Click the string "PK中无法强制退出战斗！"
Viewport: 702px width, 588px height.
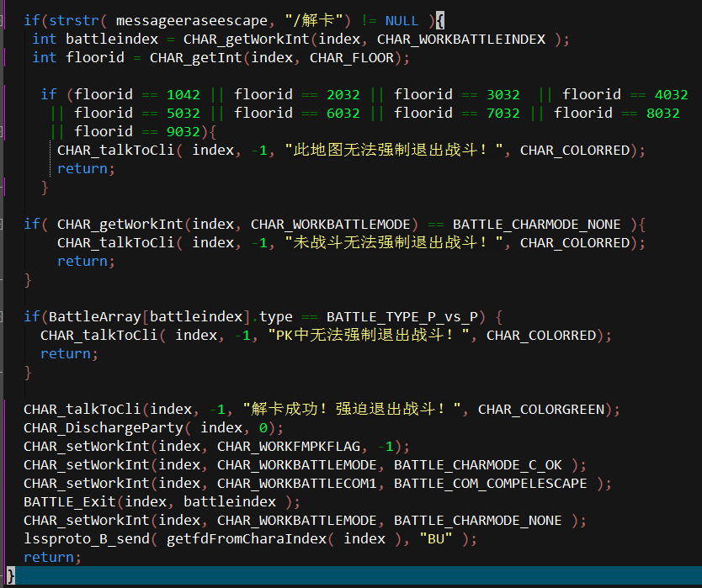[369, 336]
